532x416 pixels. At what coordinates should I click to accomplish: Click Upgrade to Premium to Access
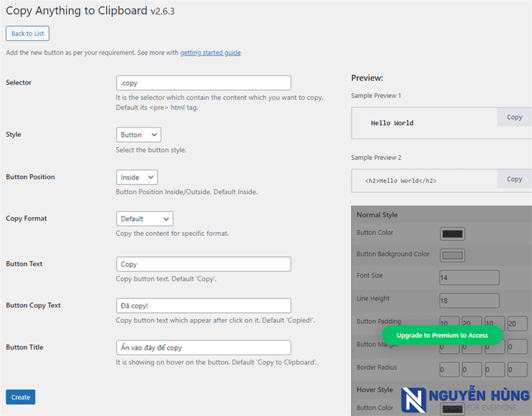tap(442, 335)
